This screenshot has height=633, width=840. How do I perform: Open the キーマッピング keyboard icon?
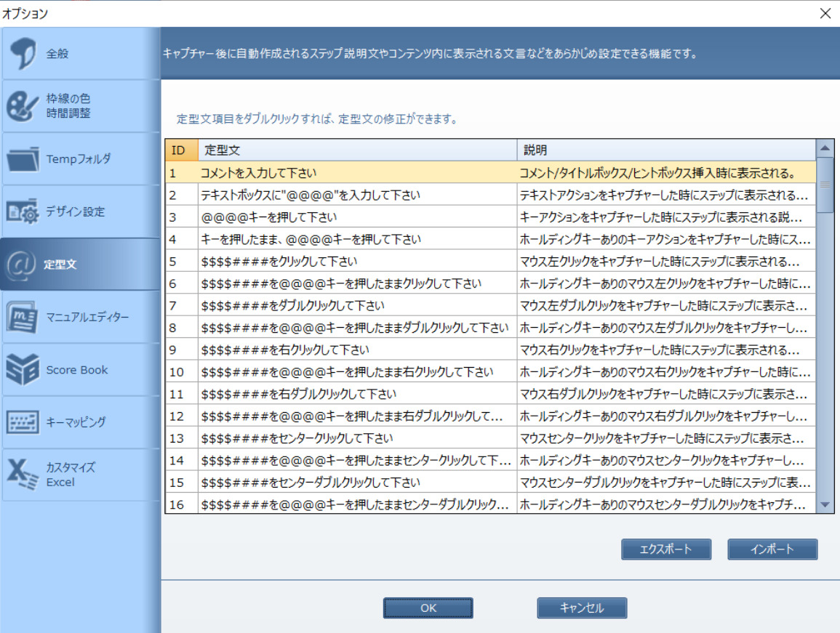23,422
